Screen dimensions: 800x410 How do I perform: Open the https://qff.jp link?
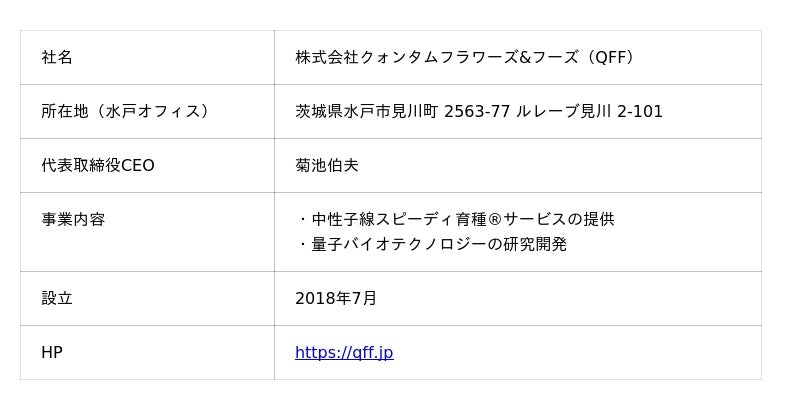tap(344, 352)
